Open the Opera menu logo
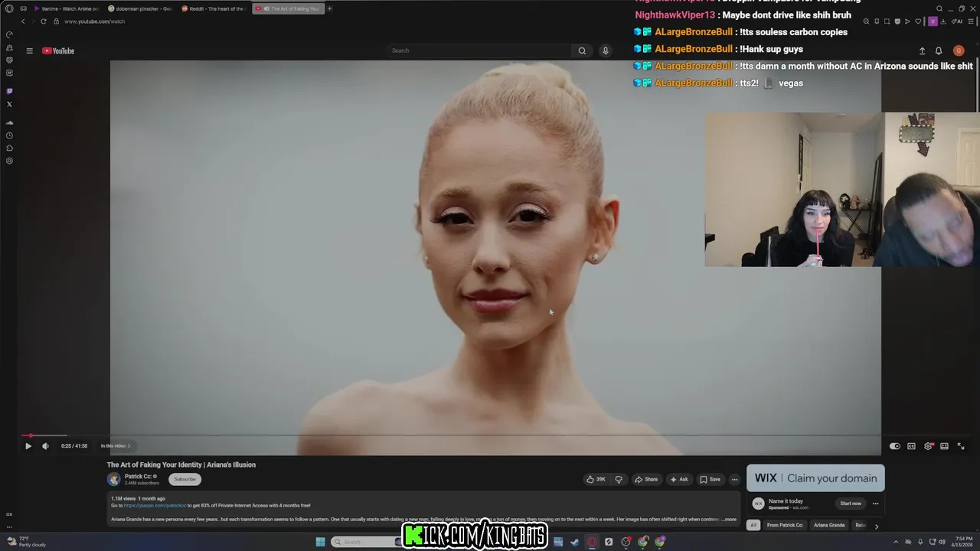Screen dimensions: 980x551 [9, 8]
